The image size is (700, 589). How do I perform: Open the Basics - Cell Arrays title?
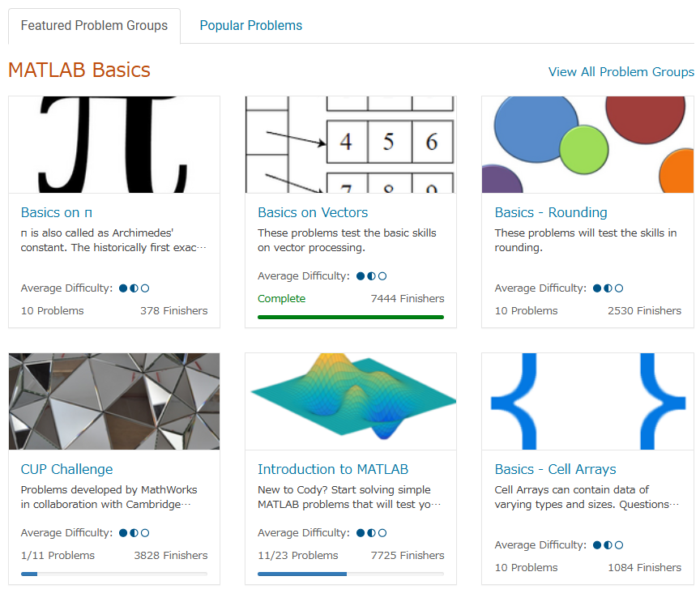[555, 469]
